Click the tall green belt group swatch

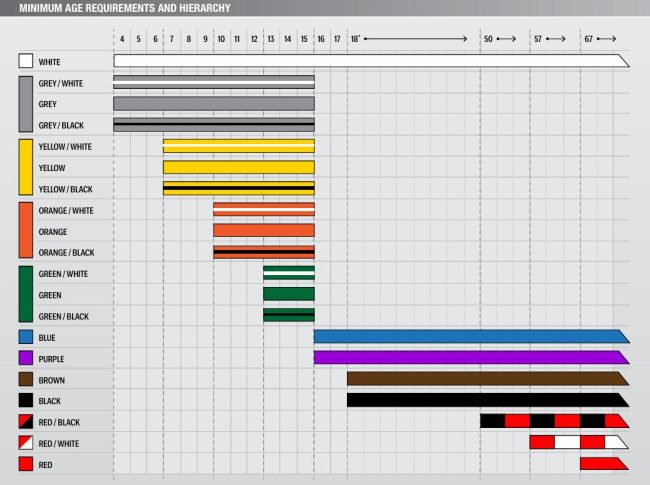pyautogui.click(x=26, y=294)
